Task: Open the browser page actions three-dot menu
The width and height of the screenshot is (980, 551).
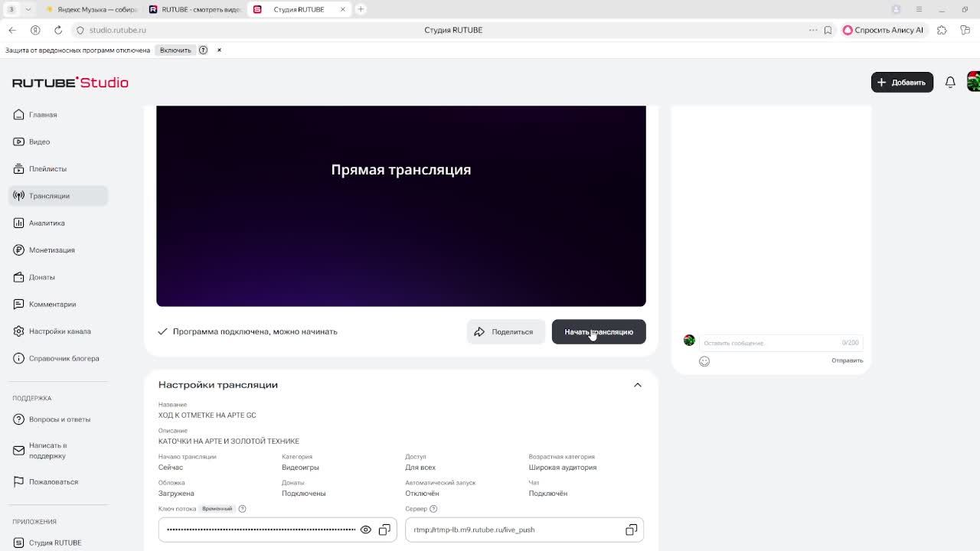Action: [x=813, y=30]
